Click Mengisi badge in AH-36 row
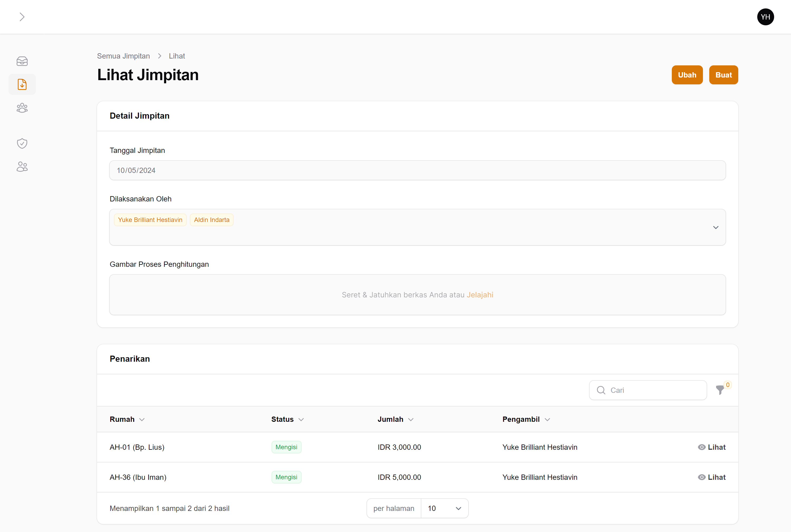 286,477
